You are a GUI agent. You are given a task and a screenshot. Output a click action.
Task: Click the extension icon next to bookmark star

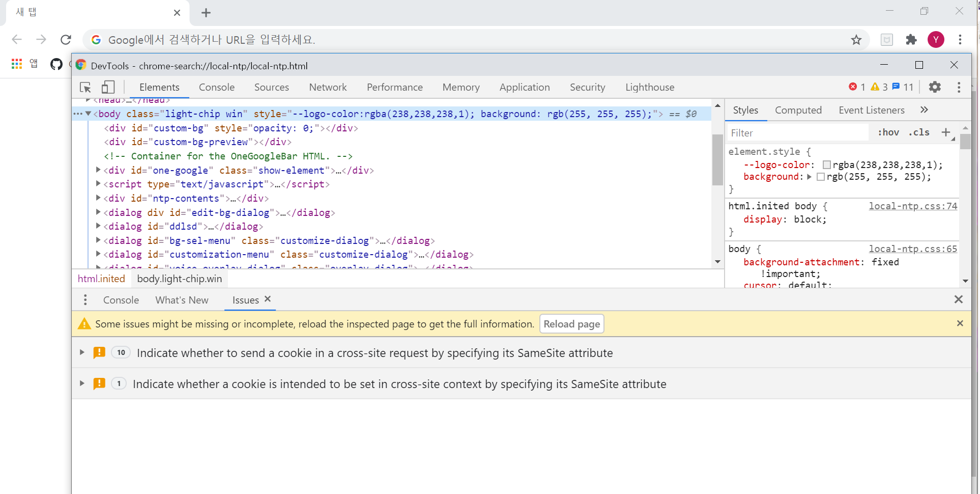(x=887, y=40)
